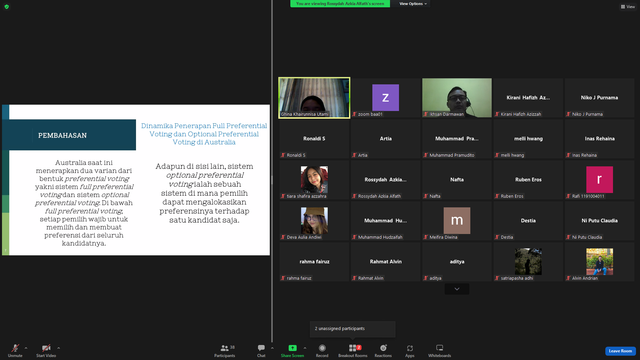This screenshot has width=640, height=360.
Task: Open video options arrow beside Start Video
Action: click(x=58, y=348)
